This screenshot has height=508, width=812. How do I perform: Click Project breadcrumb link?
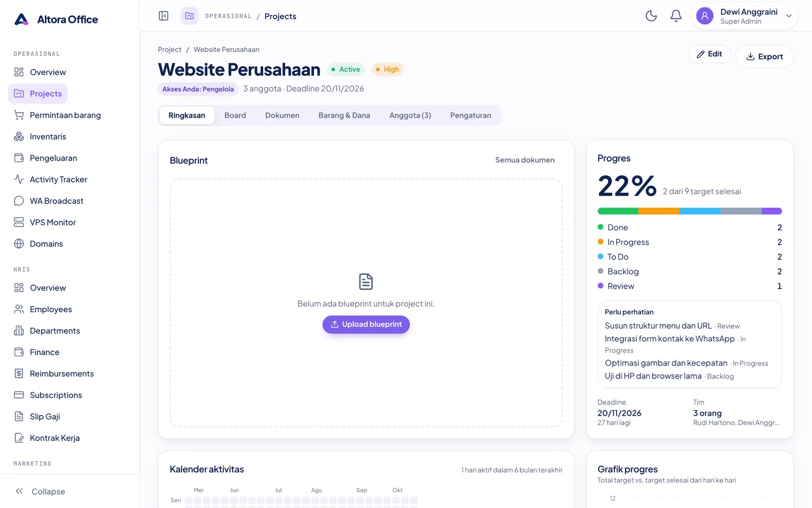[170, 49]
